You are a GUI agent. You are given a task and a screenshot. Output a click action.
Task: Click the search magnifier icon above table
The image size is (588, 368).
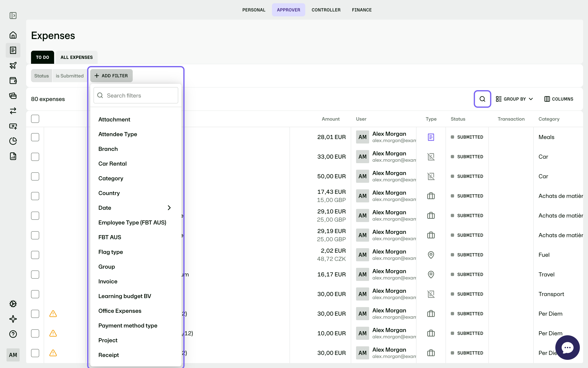click(x=482, y=99)
